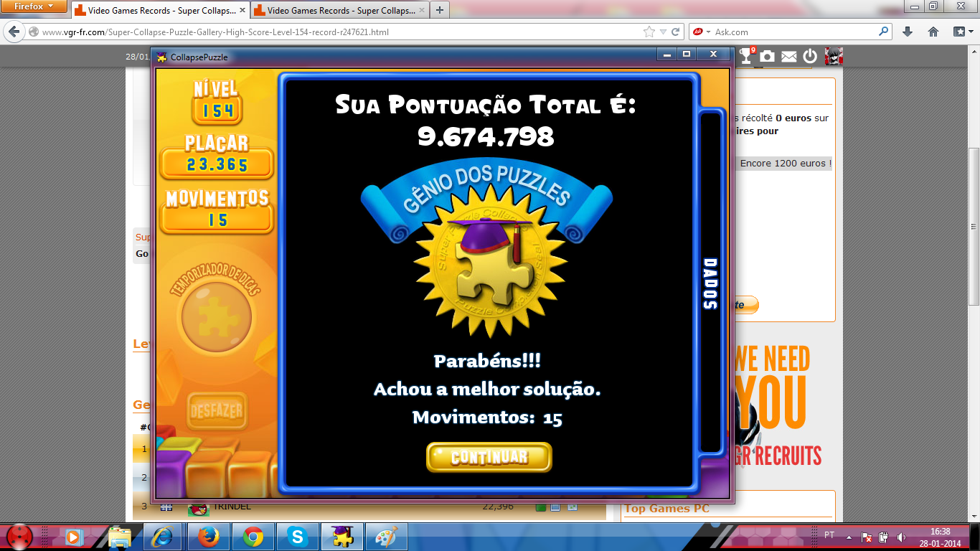This screenshot has height=551, width=980.
Task: Open the vertical Dados side panel
Action: click(x=710, y=283)
